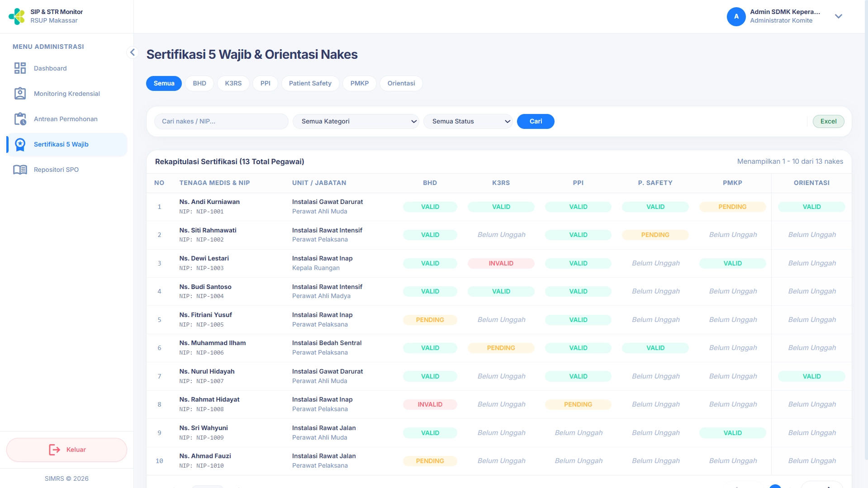The width and height of the screenshot is (868, 488).
Task: Collapse the sidebar with the chevron button
Action: coord(132,52)
